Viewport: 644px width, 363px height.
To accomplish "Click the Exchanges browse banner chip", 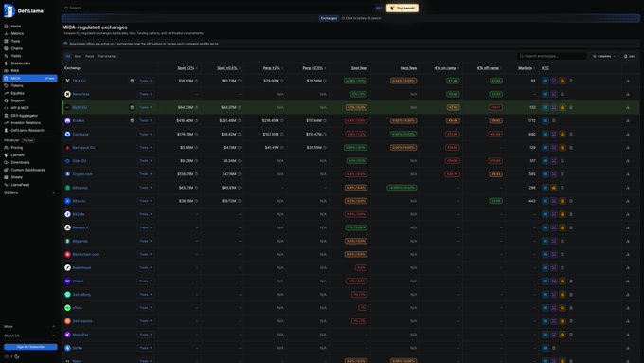I will tap(329, 18).
